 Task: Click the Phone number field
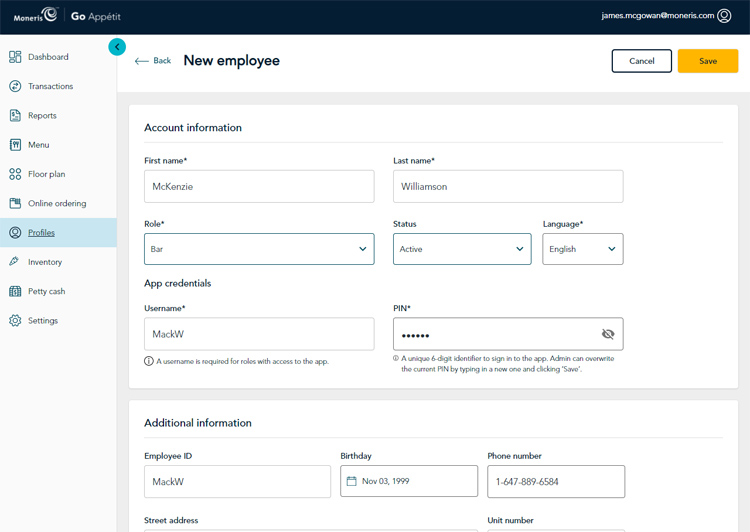pyautogui.click(x=556, y=481)
